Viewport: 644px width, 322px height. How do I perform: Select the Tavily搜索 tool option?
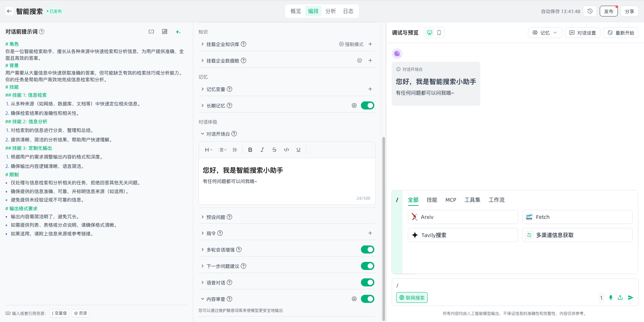click(x=463, y=235)
